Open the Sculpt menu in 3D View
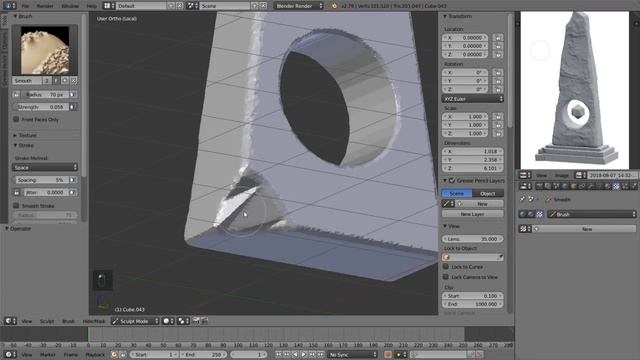Image resolution: width=640 pixels, height=360 pixels. coord(47,321)
